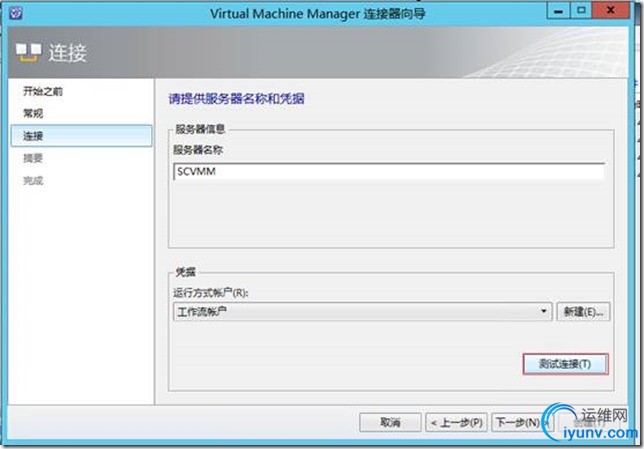Click the 运行方式帐户(R): label
Image resolution: width=644 pixels, height=449 pixels.
tap(211, 292)
